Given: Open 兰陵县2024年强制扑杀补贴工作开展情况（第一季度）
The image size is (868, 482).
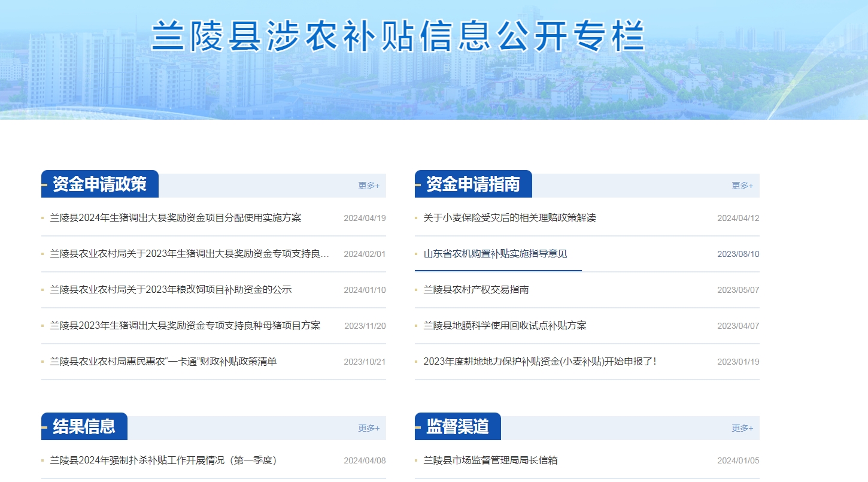Looking at the screenshot, I should [163, 460].
